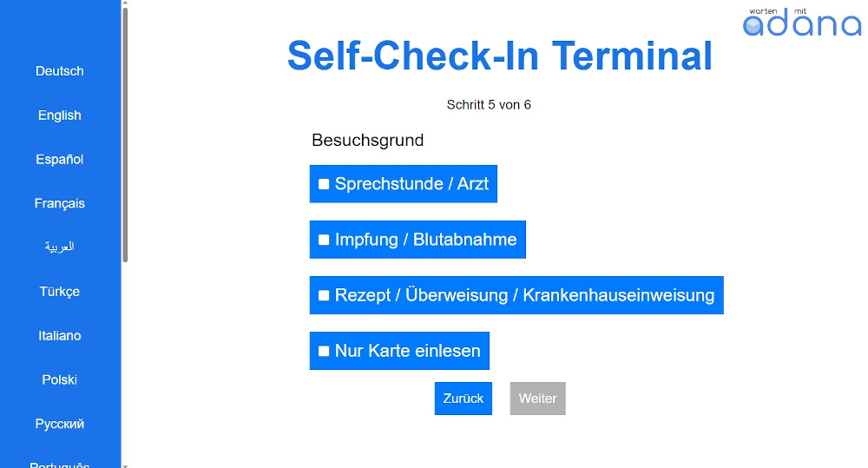Pick Português at the sidebar bottom
Image resolution: width=868 pixels, height=468 pixels.
60,465
